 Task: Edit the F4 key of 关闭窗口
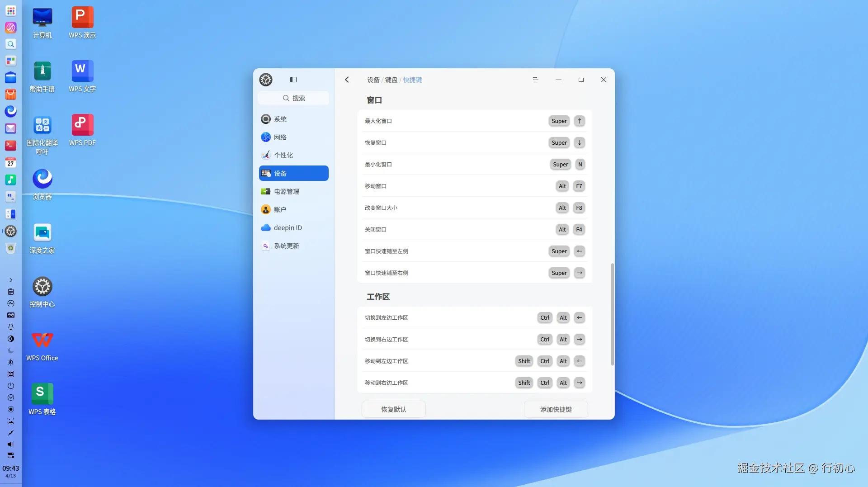tap(579, 229)
